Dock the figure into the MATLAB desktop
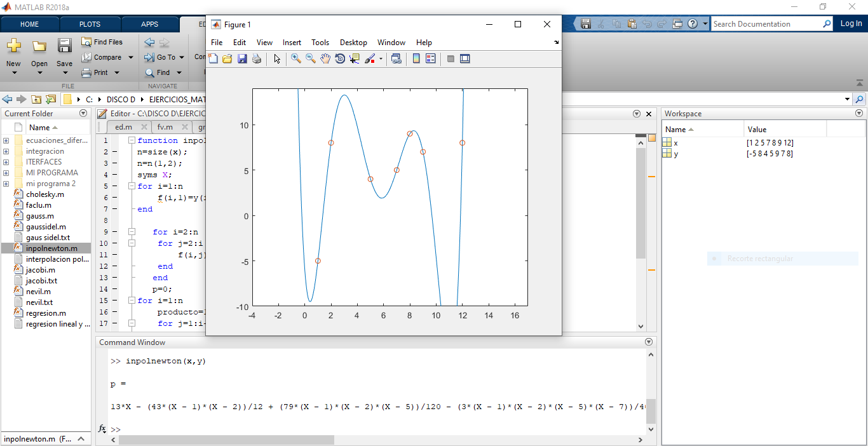Screen dimensions: 868x446 [x=466, y=58]
